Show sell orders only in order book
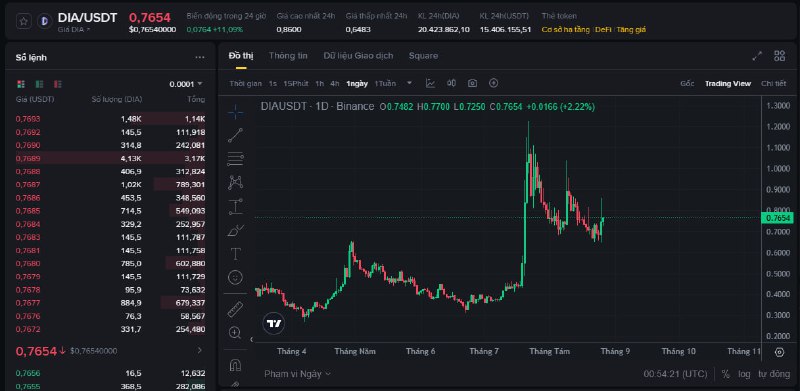This screenshot has height=391, width=800. click(x=58, y=84)
